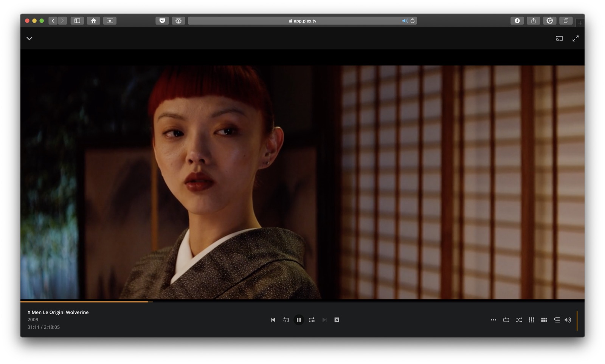
Task: Open Safari Top Sites star button
Action: 110,21
